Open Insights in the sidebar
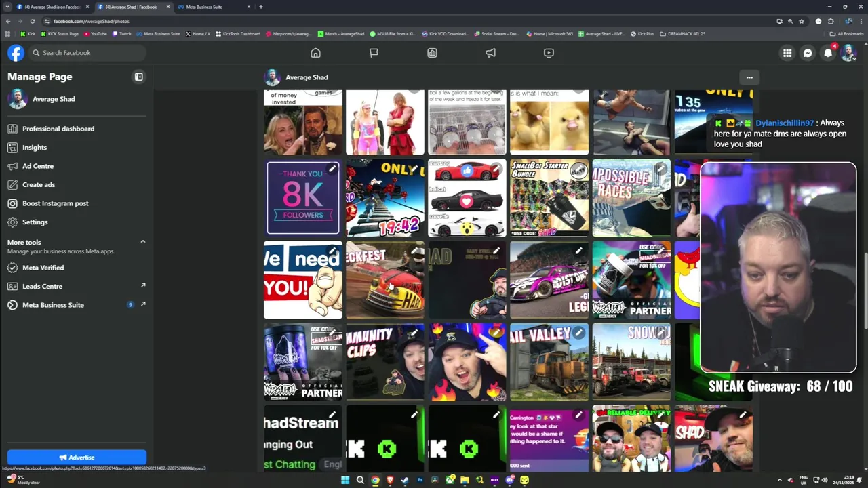The width and height of the screenshot is (868, 488). pyautogui.click(x=77, y=147)
